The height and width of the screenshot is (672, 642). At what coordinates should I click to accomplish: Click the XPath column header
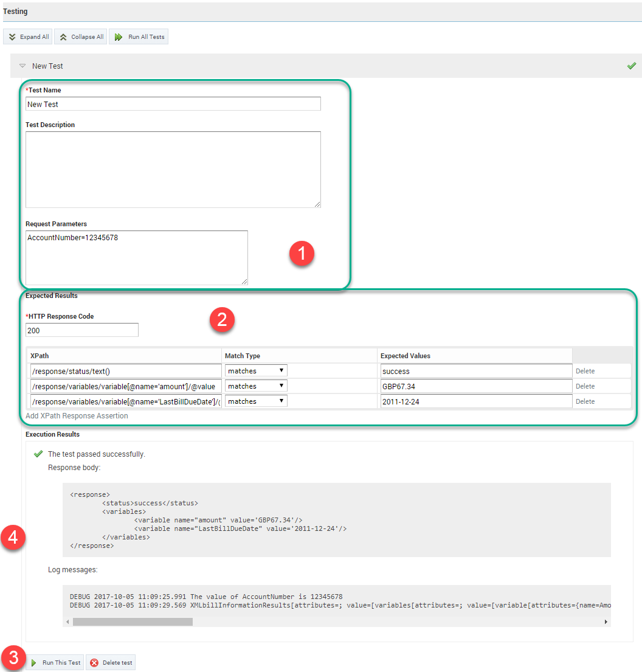[40, 356]
